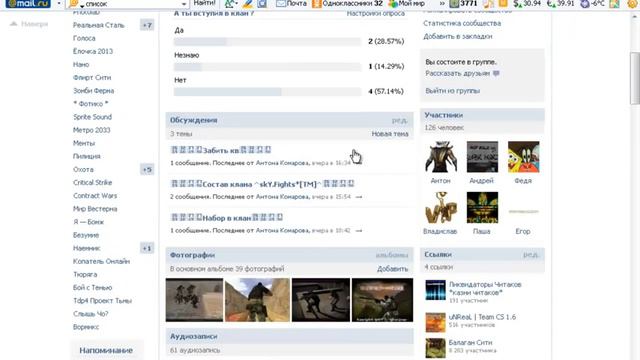Click the weather -6°C indicator
This screenshot has height=360, width=640.
coord(592,4)
